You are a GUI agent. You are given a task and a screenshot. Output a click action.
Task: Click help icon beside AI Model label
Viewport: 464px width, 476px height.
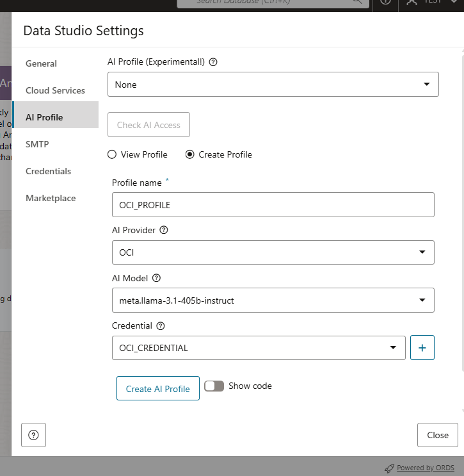(156, 278)
